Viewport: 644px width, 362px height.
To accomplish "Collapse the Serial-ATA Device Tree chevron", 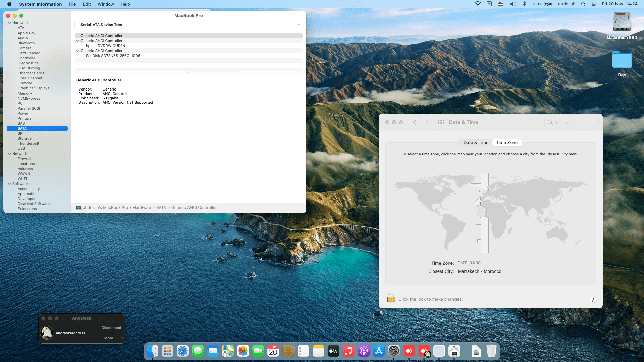I will click(299, 25).
